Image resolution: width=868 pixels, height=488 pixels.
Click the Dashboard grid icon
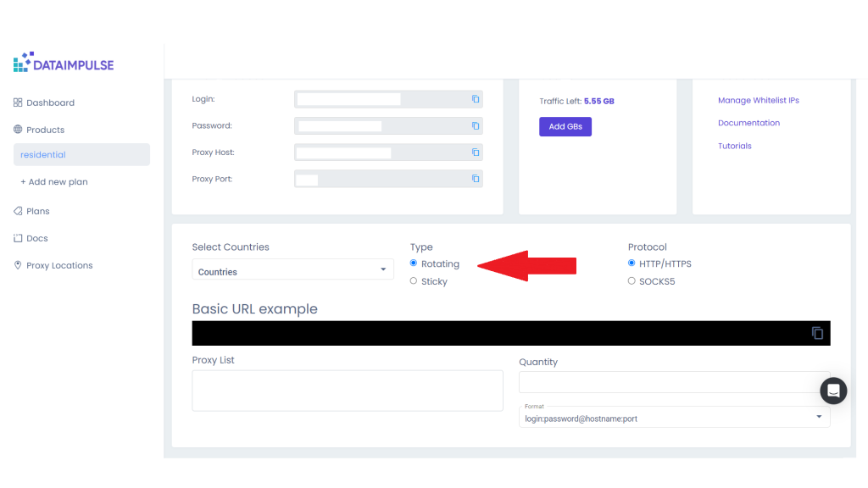[18, 103]
